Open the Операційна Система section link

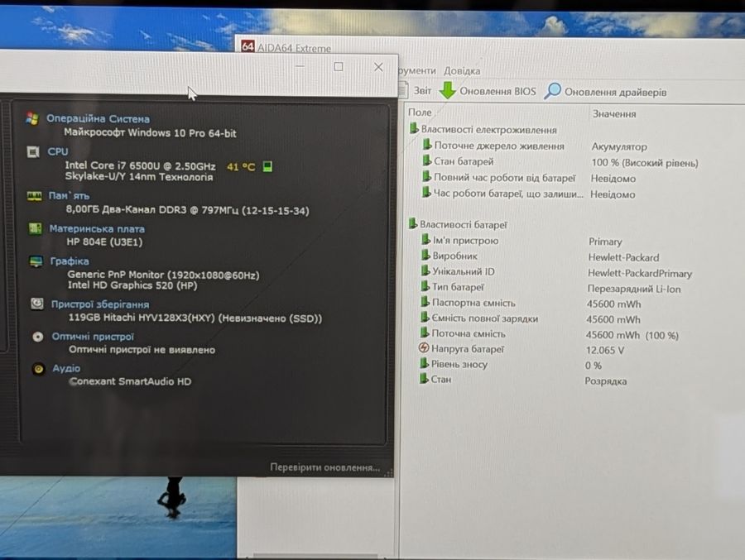(x=98, y=119)
